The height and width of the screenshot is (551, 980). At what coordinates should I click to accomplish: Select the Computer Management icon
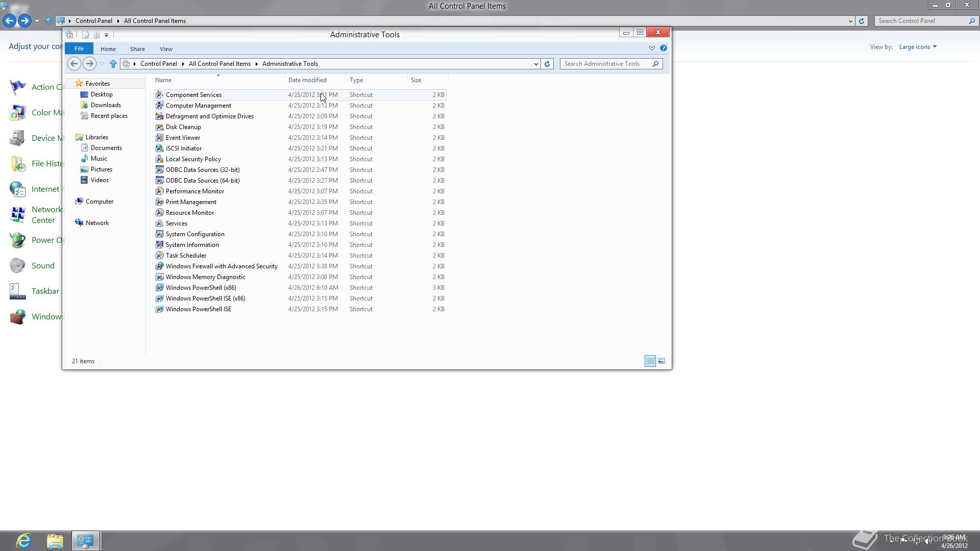pyautogui.click(x=159, y=106)
